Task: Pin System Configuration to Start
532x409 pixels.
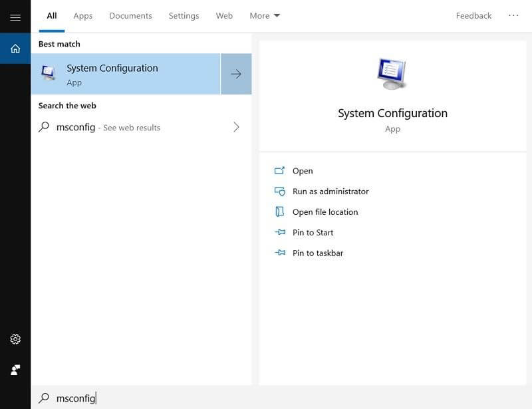Action: click(313, 233)
